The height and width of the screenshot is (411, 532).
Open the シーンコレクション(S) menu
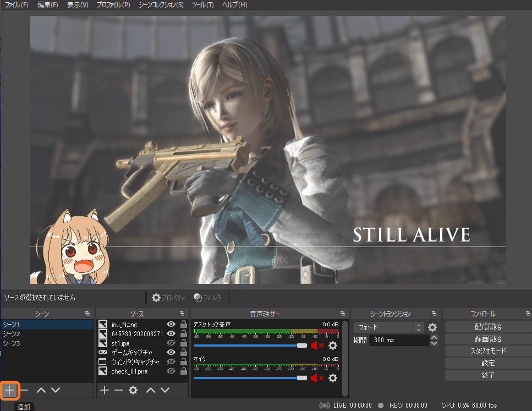(x=161, y=5)
